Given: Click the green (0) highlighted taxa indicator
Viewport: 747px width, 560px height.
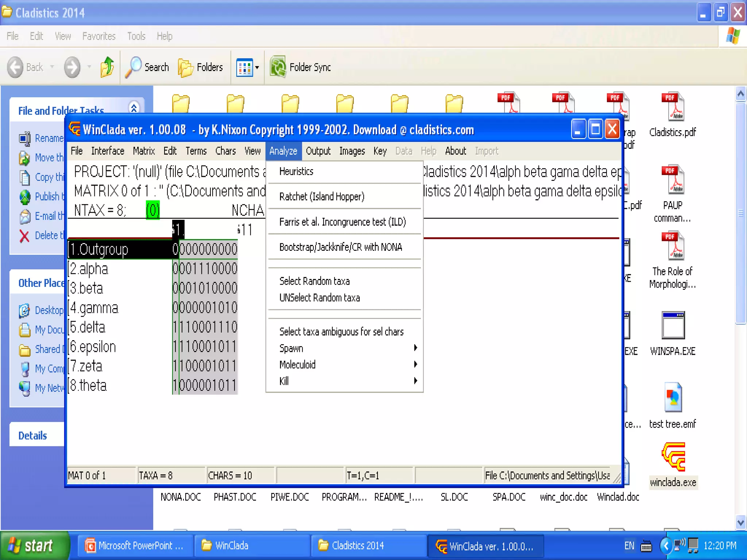Looking at the screenshot, I should (x=153, y=210).
